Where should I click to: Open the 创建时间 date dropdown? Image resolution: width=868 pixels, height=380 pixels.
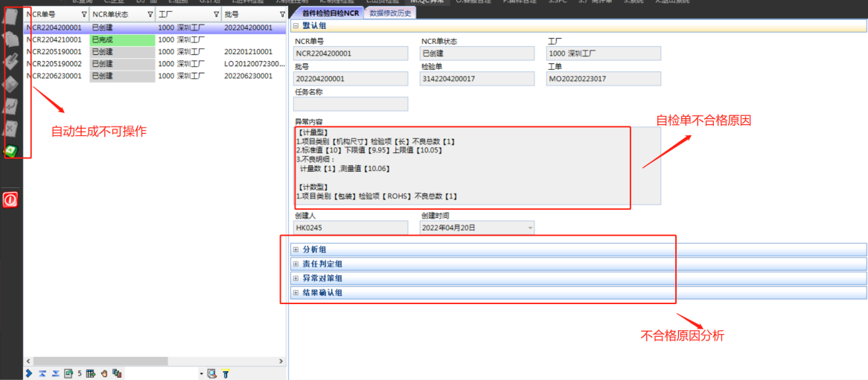tap(530, 228)
